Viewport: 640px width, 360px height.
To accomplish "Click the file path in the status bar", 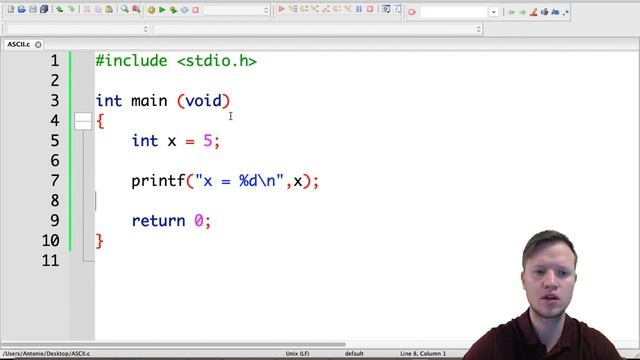I will pyautogui.click(x=46, y=353).
